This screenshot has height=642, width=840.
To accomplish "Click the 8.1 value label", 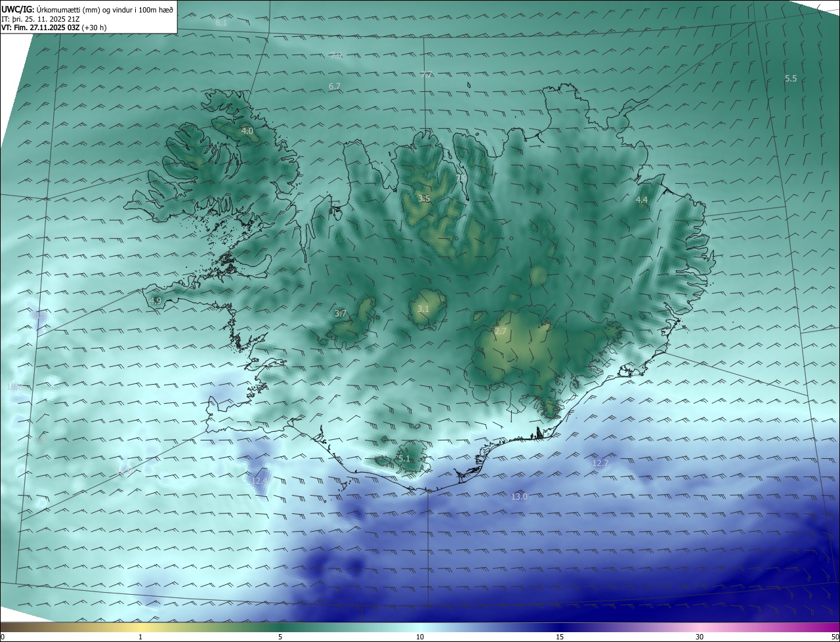I will [x=221, y=22].
